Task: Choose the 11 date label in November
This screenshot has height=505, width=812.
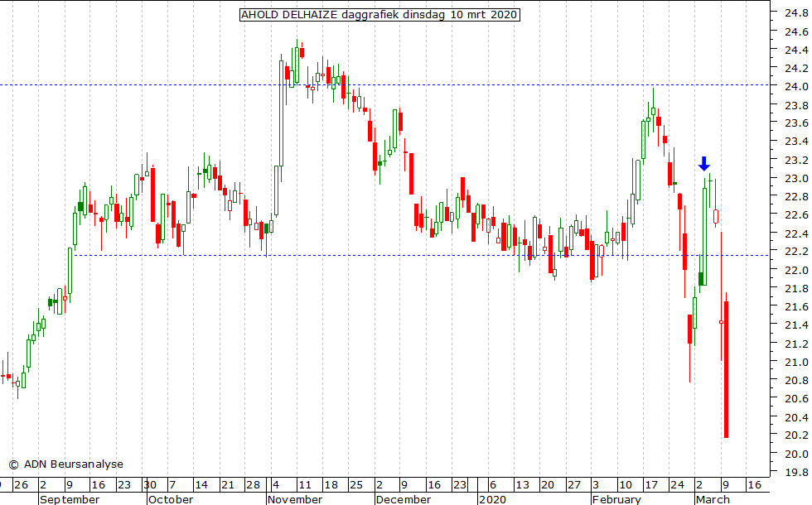Action: point(305,485)
